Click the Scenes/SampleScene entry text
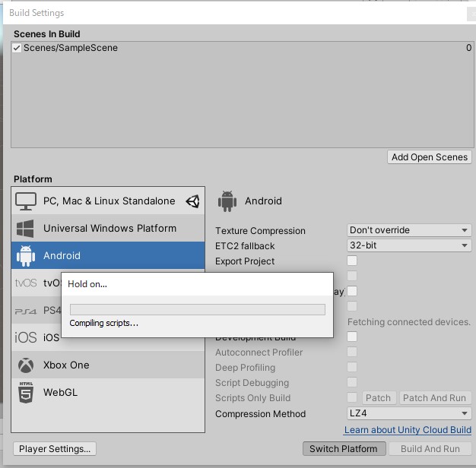 [71, 48]
